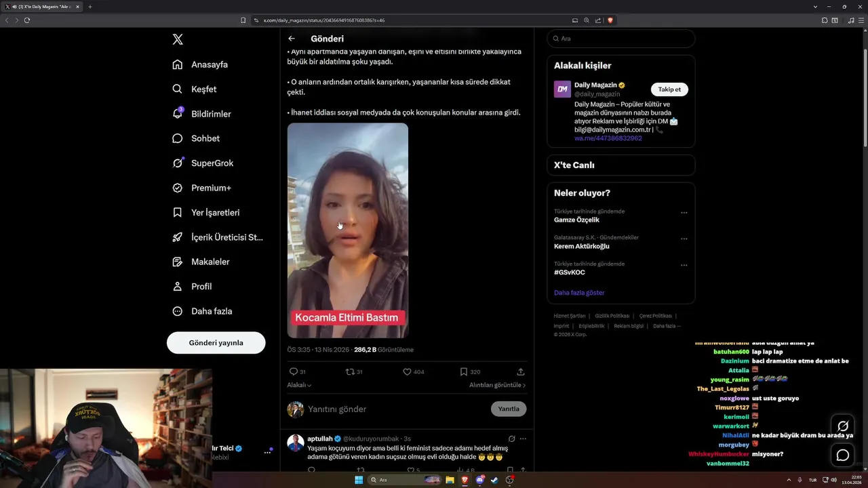The height and width of the screenshot is (488, 868).
Task: Open Discord from taskbar
Action: (480, 480)
